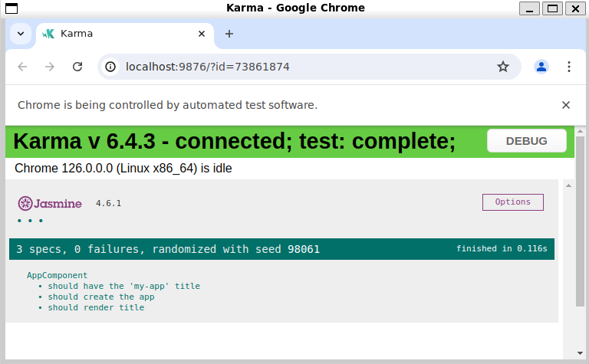Dismiss the automated test software notice
The width and height of the screenshot is (589, 364).
pyautogui.click(x=566, y=105)
